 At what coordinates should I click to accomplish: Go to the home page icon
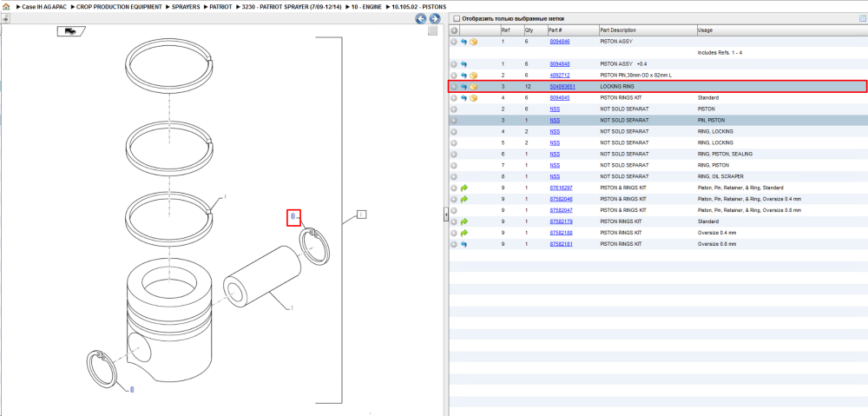tap(6, 7)
